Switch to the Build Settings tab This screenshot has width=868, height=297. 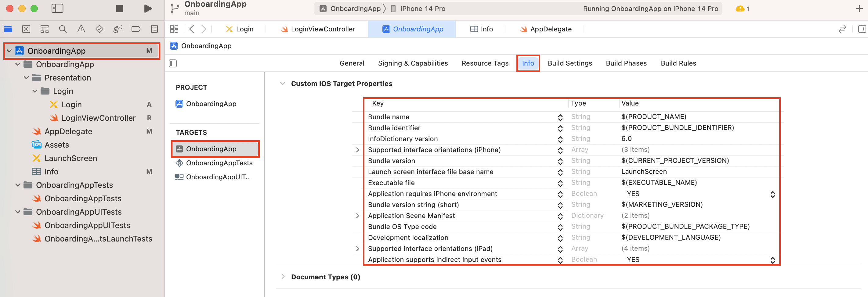570,63
